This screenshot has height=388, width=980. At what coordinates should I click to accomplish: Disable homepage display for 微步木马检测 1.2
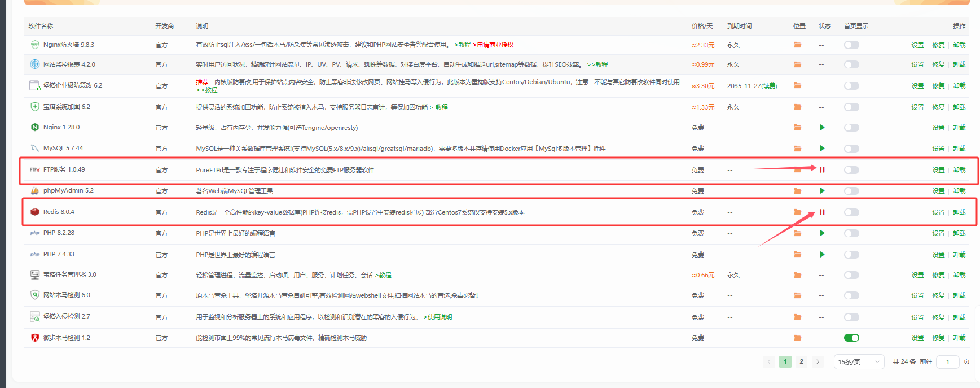851,338
